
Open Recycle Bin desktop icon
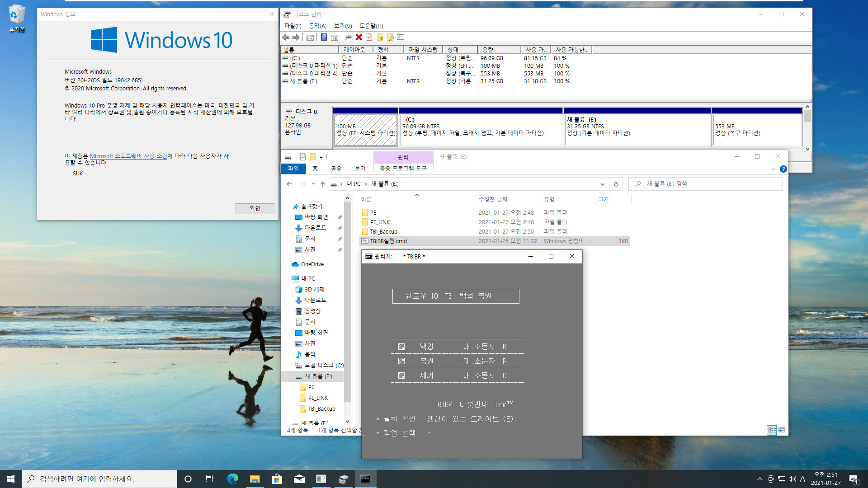[x=17, y=19]
